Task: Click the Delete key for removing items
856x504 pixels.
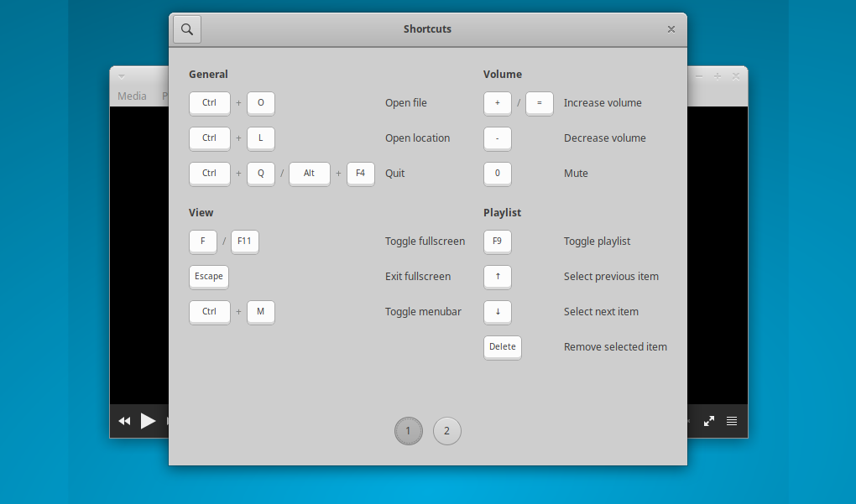Action: tap(502, 346)
